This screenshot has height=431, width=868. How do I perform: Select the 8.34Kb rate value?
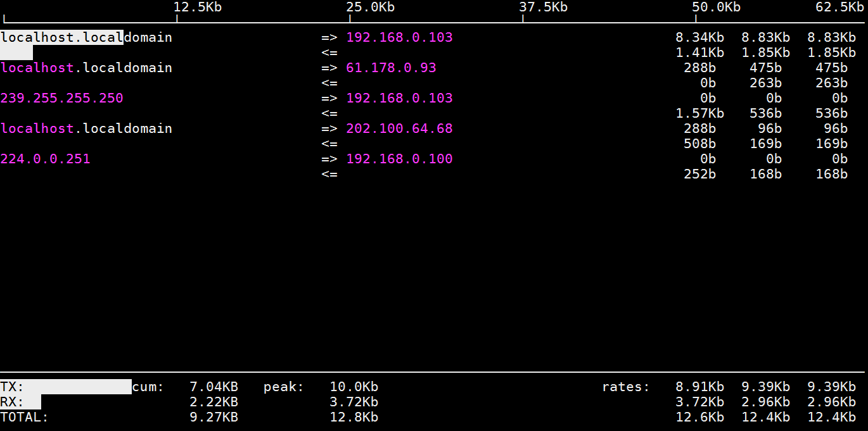(700, 37)
